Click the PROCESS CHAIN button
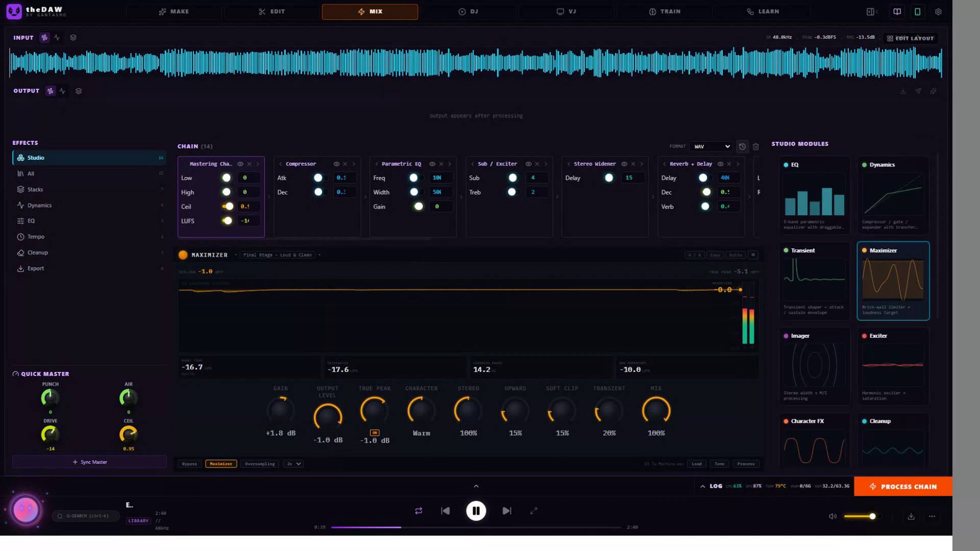Viewport: 980px width, 551px height. (903, 487)
